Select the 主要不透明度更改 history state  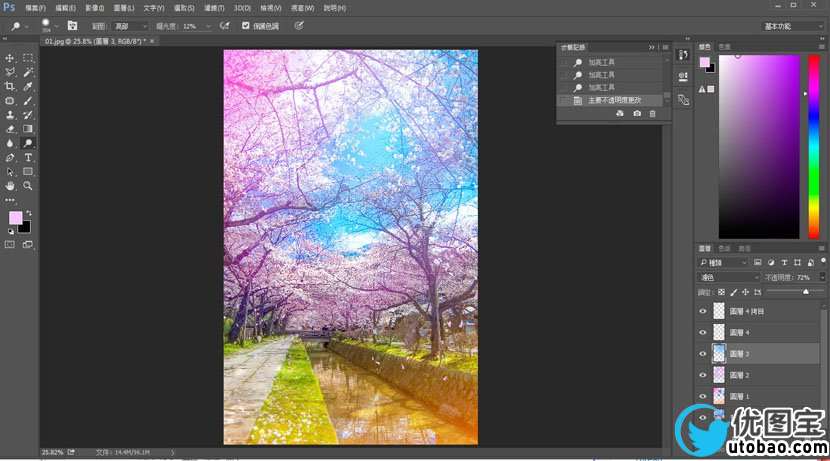tap(612, 100)
